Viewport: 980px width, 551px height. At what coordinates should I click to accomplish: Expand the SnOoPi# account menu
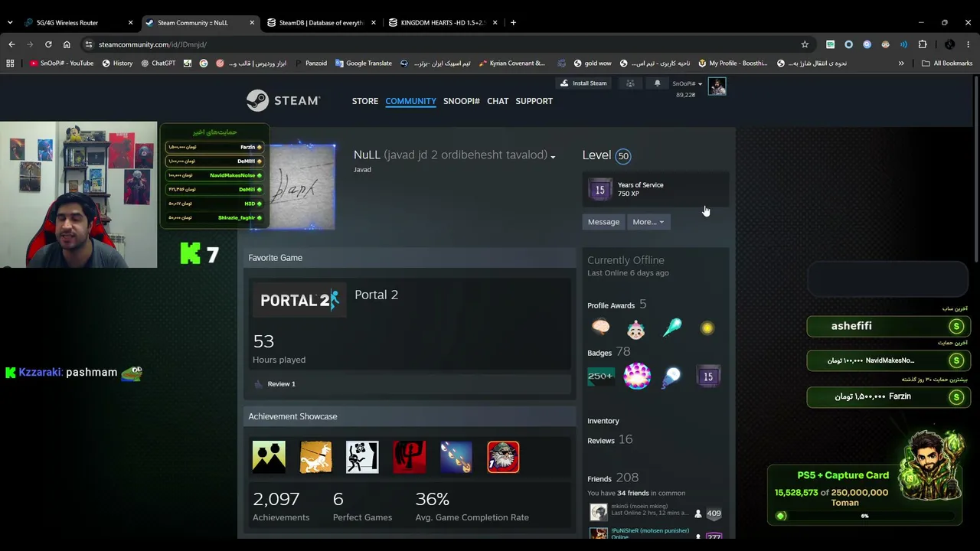(688, 83)
